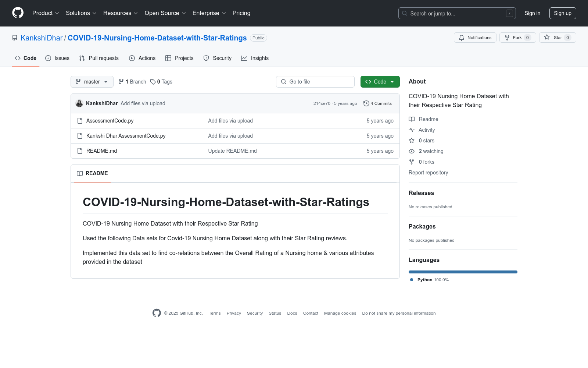Click the Notifications button
This screenshot has height=368, width=588.
[x=475, y=38]
